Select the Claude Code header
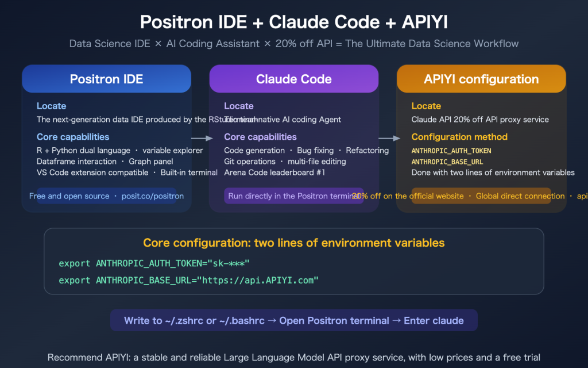This screenshot has height=368, width=588. tap(293, 79)
